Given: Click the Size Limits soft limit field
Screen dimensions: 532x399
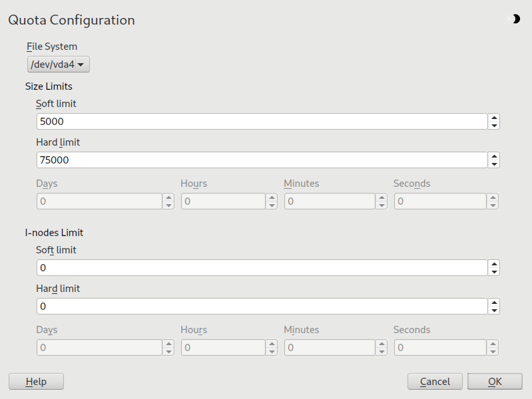Looking at the screenshot, I should 263,122.
